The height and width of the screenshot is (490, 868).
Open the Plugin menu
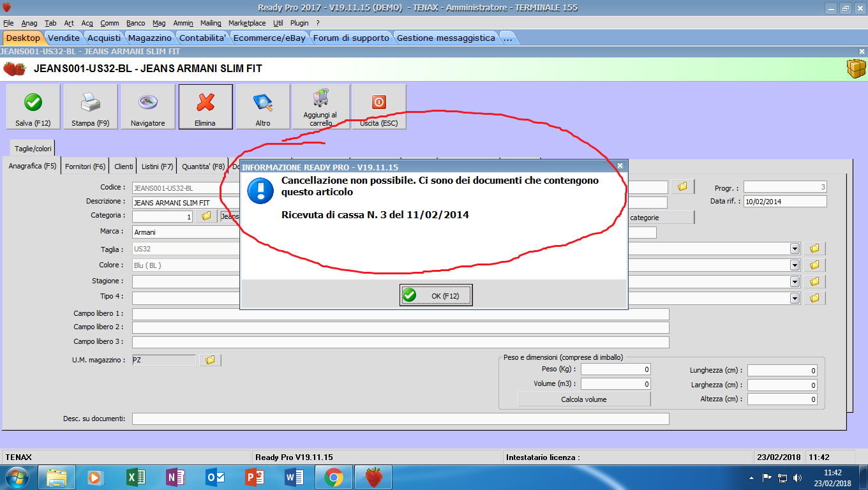(299, 23)
